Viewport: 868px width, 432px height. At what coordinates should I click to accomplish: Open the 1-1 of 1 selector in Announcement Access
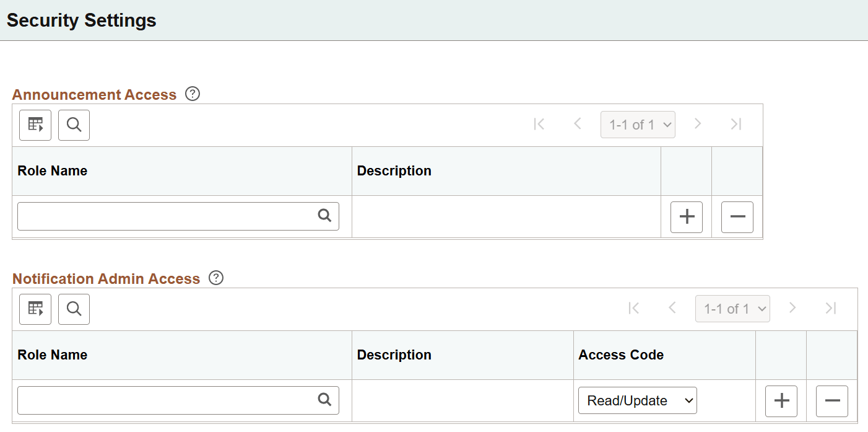tap(638, 124)
